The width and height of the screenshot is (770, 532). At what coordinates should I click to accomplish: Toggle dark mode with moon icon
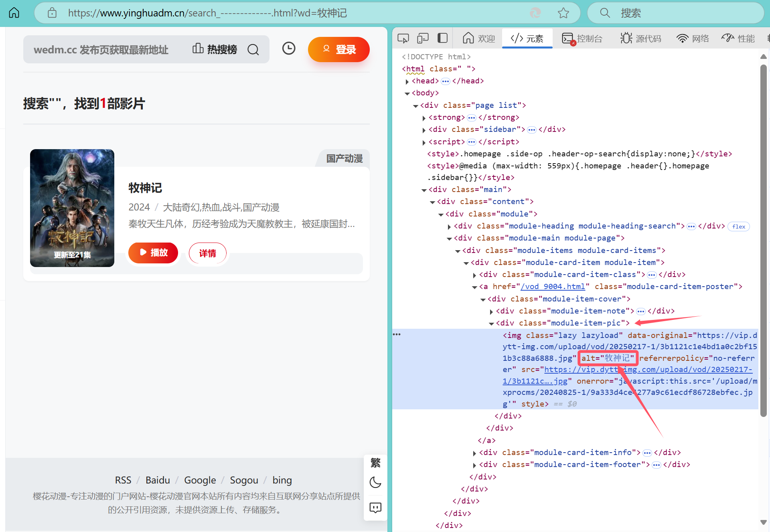click(375, 482)
